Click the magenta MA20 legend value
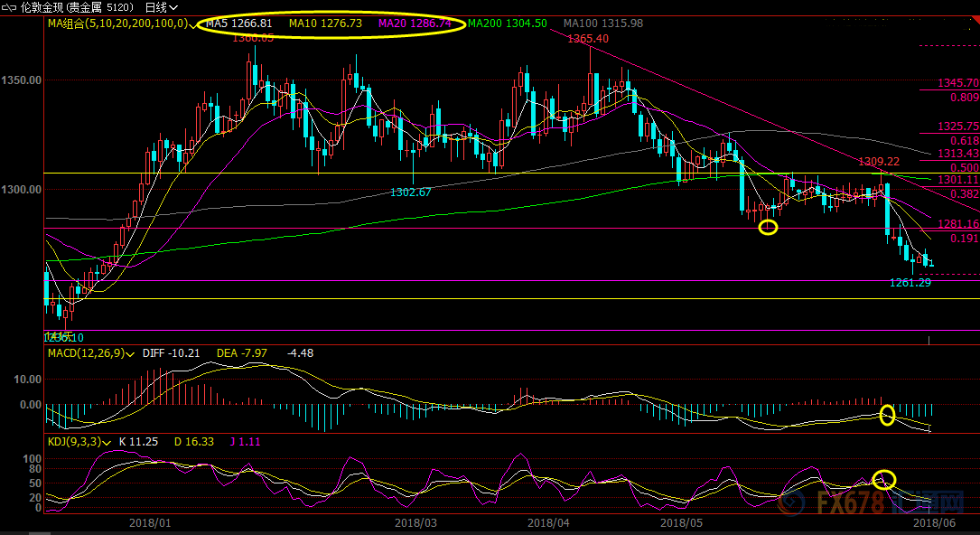This screenshot has width=980, height=535. pos(416,23)
